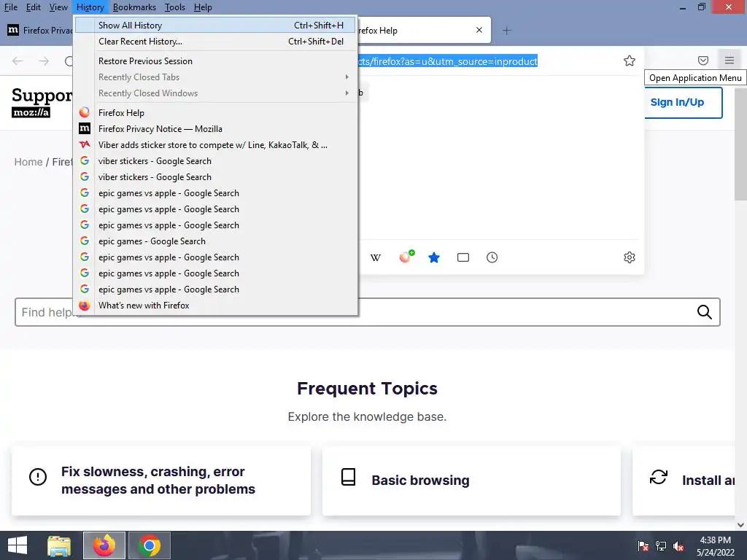Open the Viber adds sticker store history entry
The image size is (747, 560).
[215, 145]
